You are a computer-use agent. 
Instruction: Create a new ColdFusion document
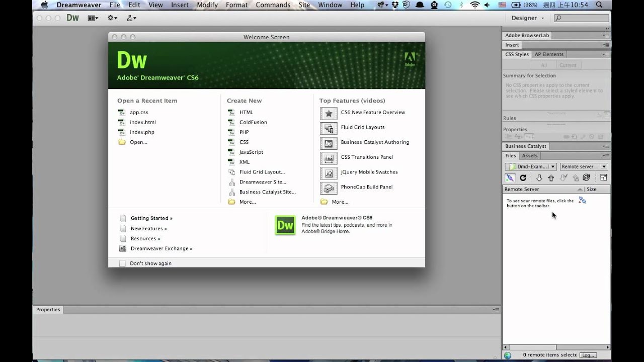(x=253, y=122)
